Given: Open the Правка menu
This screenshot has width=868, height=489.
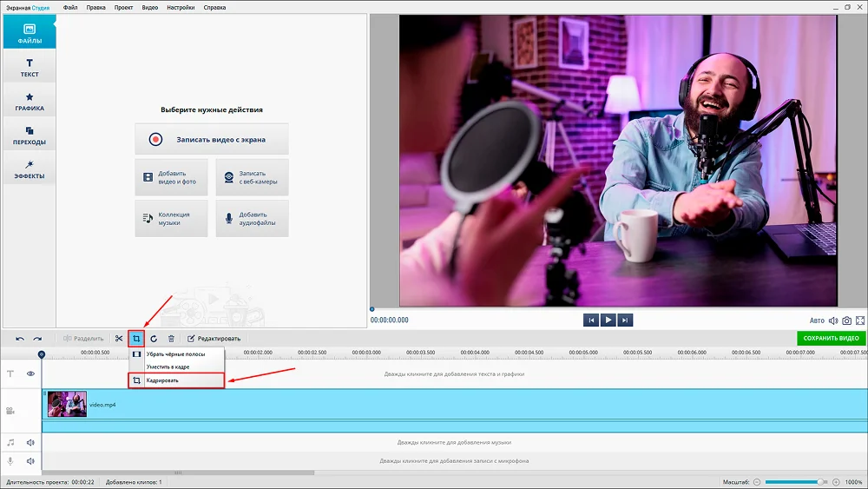Looking at the screenshot, I should (x=95, y=8).
